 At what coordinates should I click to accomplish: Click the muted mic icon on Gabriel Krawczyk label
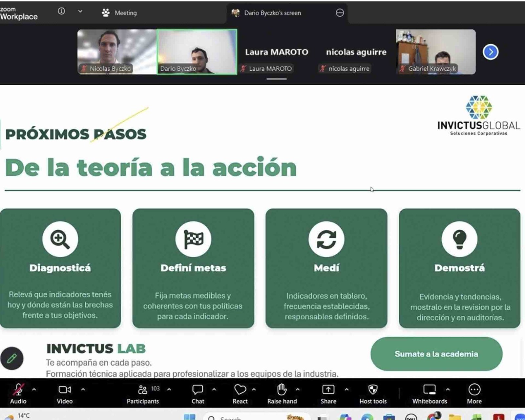click(403, 69)
